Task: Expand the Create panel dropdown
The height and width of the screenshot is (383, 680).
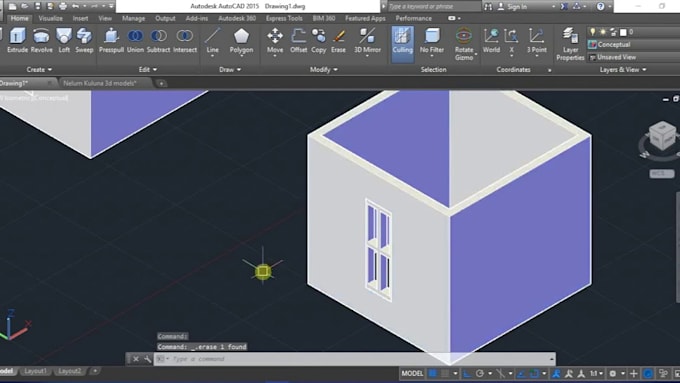Action: [x=39, y=69]
